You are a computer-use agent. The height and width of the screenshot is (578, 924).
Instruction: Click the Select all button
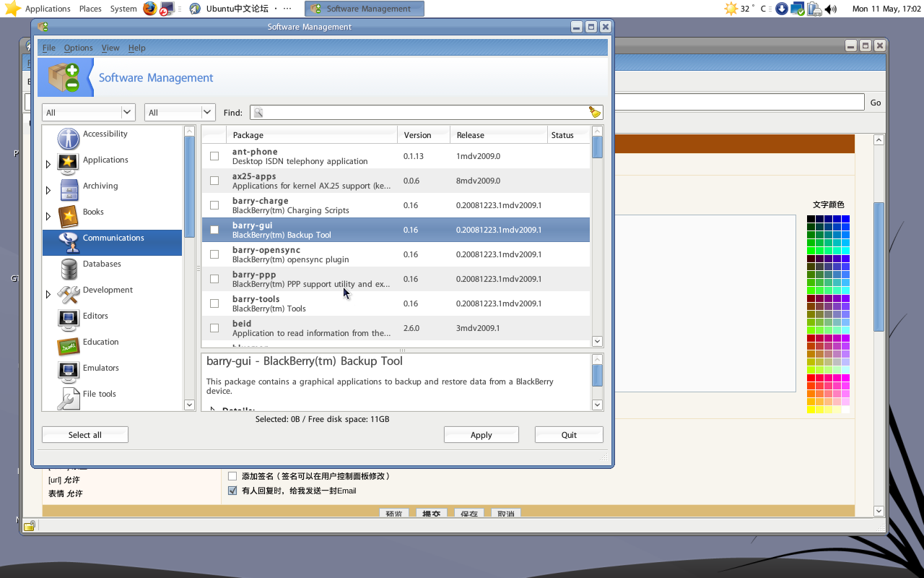pos(85,435)
